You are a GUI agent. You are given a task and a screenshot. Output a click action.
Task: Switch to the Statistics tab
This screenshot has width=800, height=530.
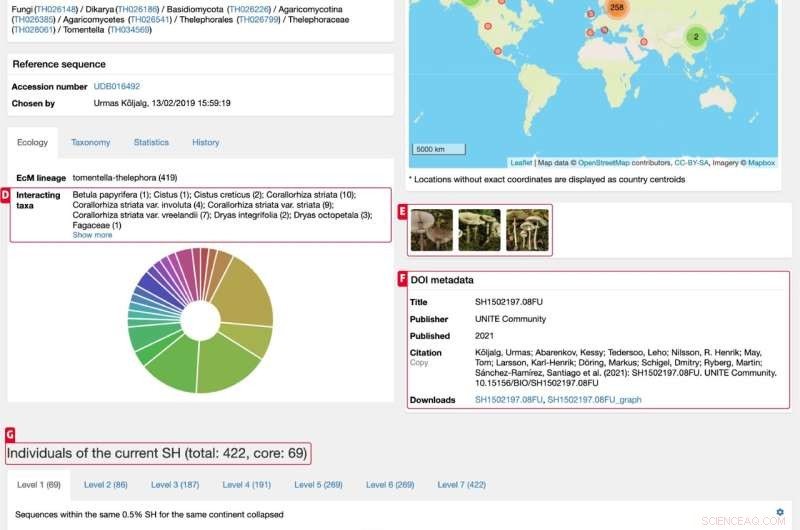click(x=151, y=143)
